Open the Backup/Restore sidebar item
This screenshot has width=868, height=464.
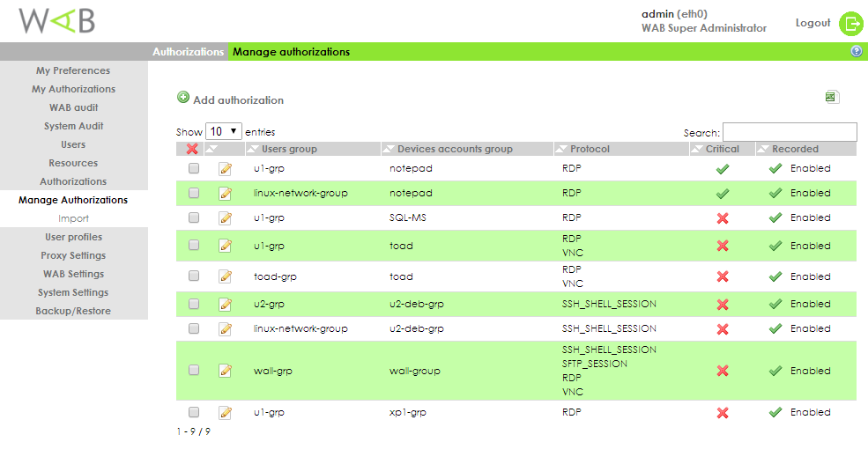coord(73,311)
